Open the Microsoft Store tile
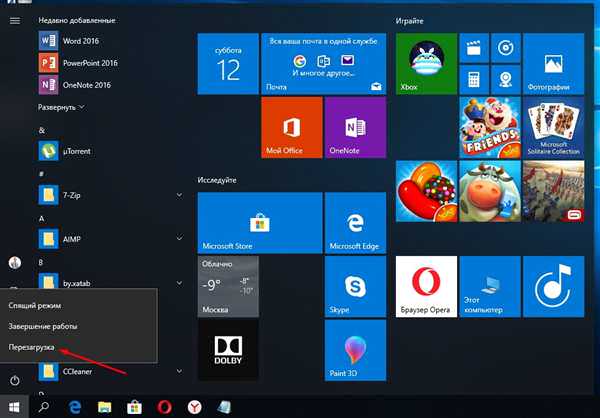This screenshot has height=418, width=600. [260, 223]
